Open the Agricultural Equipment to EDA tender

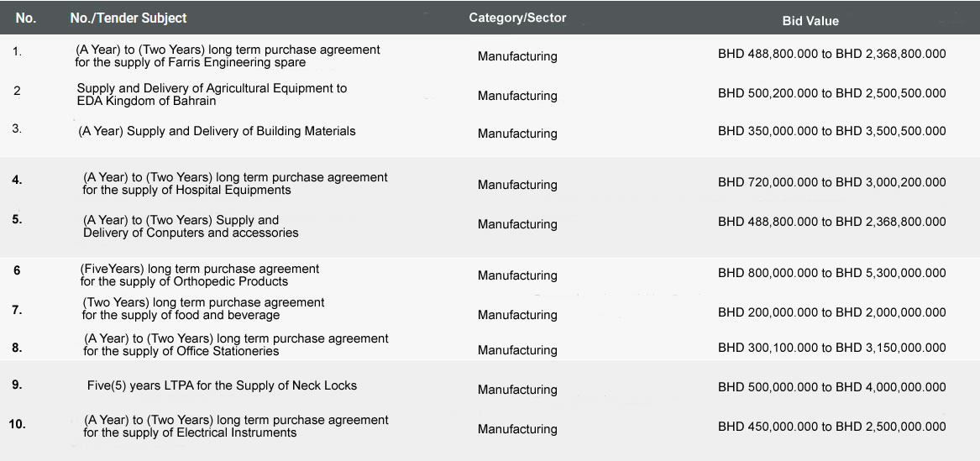(x=212, y=94)
